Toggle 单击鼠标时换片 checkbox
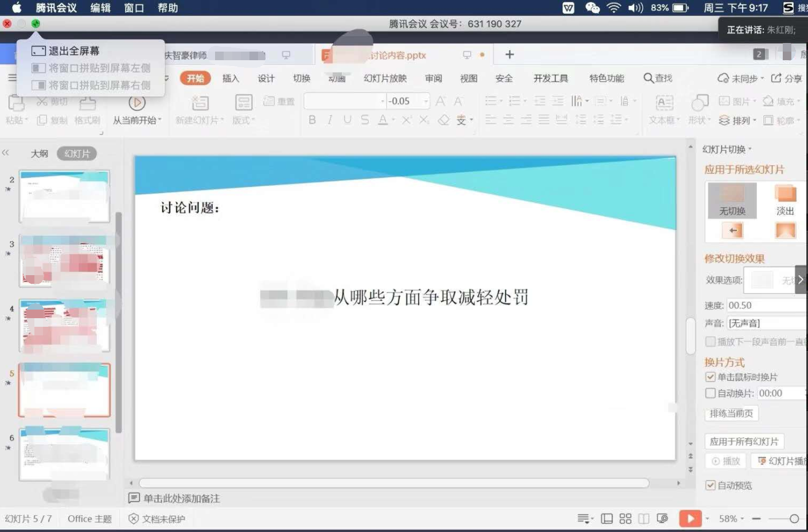The width and height of the screenshot is (808, 532). (x=711, y=377)
